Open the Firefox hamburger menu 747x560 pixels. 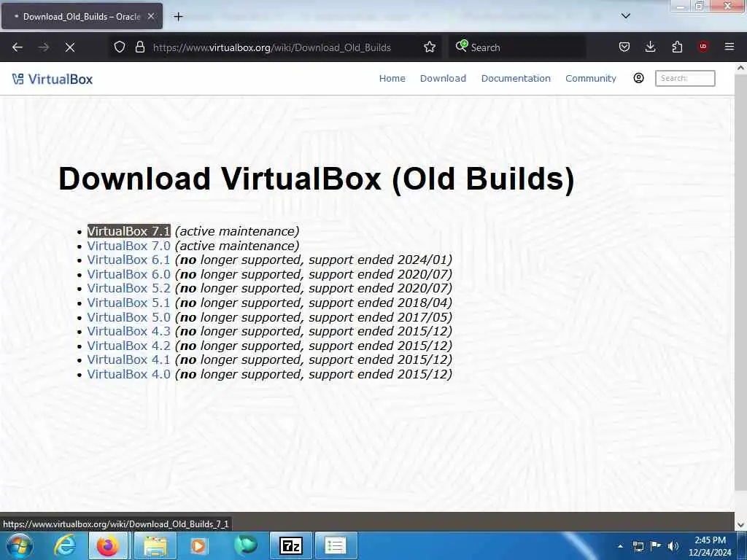tap(729, 47)
